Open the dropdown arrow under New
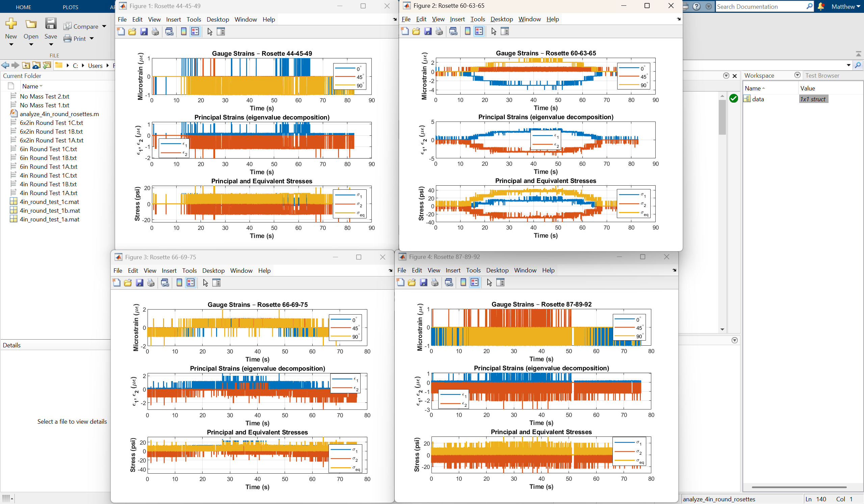This screenshot has width=864, height=504. [x=11, y=45]
